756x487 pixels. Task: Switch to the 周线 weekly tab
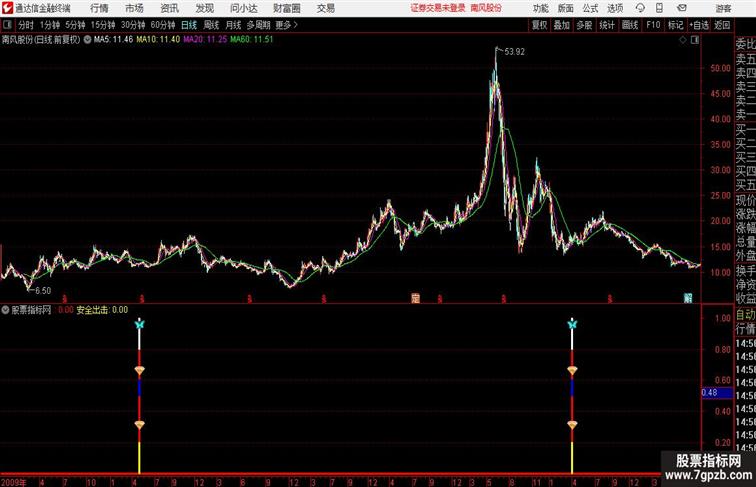[x=211, y=25]
